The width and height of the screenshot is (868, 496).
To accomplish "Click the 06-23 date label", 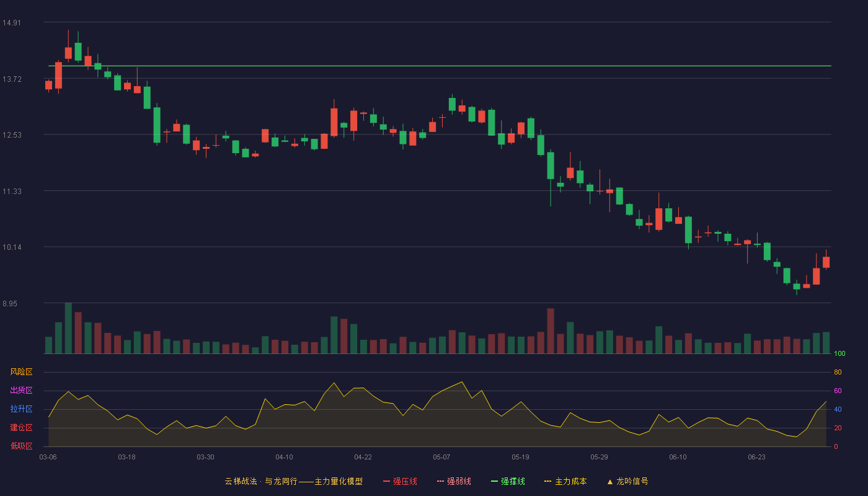I will click(x=756, y=457).
